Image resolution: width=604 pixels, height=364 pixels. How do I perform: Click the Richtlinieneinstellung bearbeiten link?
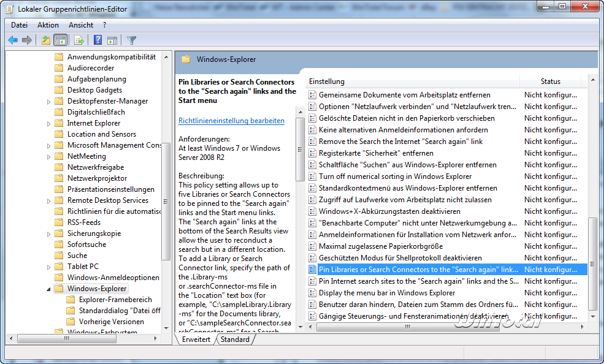coord(231,121)
